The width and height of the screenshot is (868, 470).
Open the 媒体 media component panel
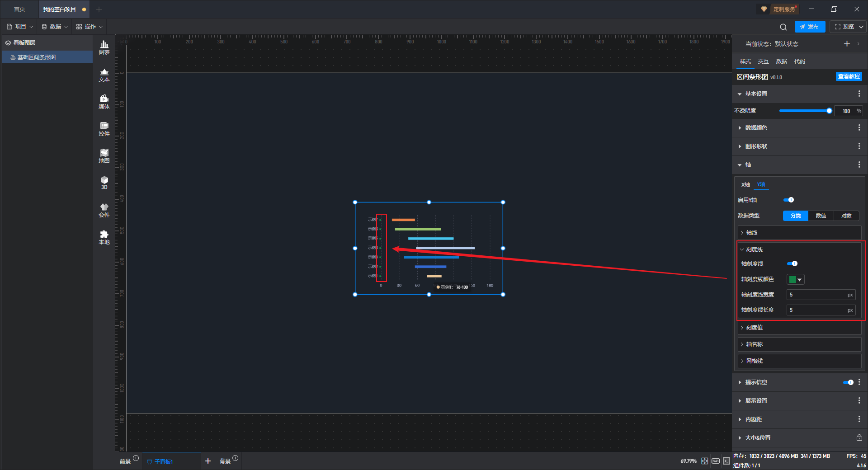[x=104, y=102]
